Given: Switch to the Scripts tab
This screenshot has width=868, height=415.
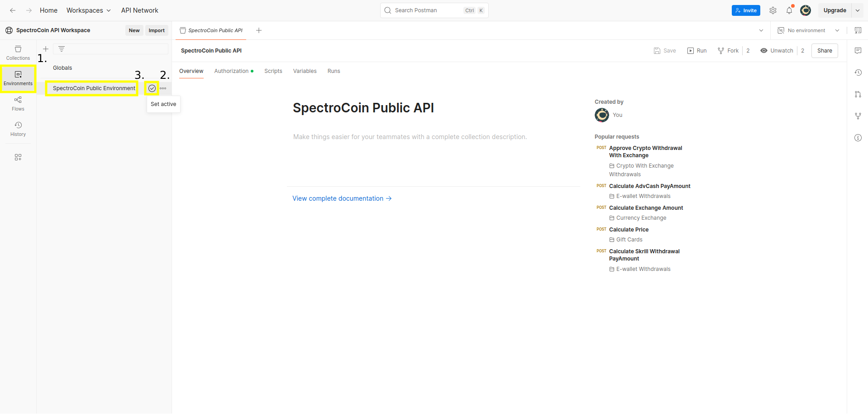Looking at the screenshot, I should pos(273,71).
